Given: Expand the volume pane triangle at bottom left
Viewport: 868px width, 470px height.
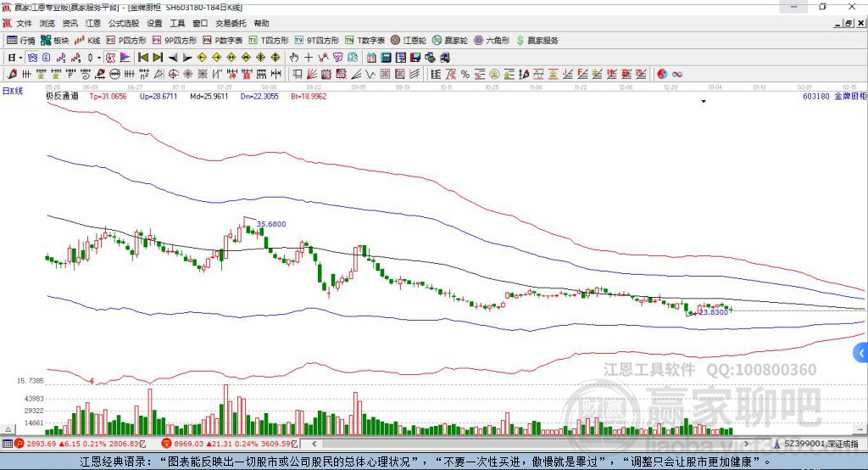Looking at the screenshot, I should tap(8, 429).
